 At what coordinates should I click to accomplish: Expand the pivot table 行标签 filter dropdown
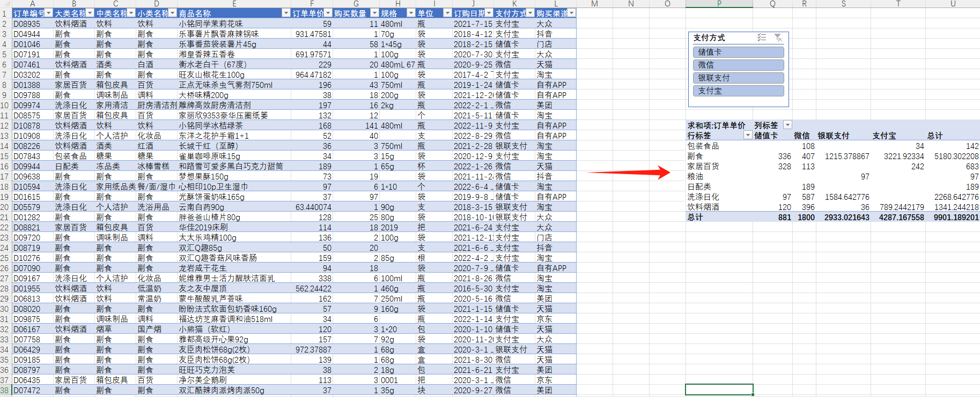pyautogui.click(x=748, y=136)
